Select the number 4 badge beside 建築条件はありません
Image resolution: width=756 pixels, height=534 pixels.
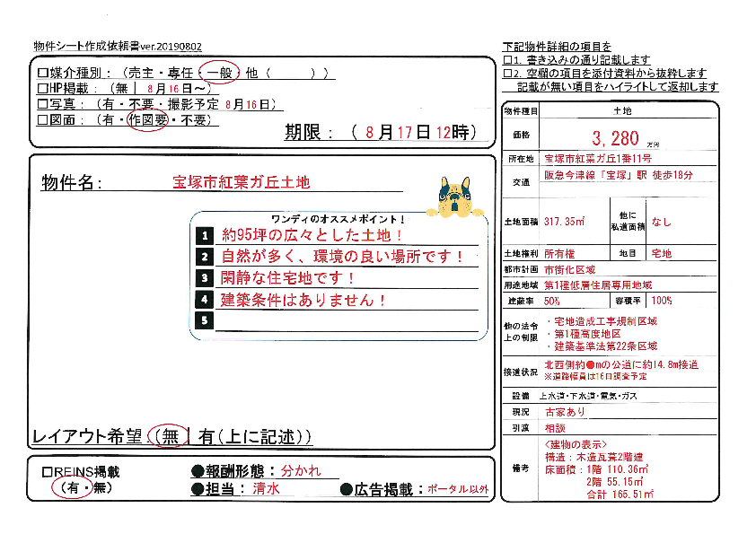[x=205, y=300]
